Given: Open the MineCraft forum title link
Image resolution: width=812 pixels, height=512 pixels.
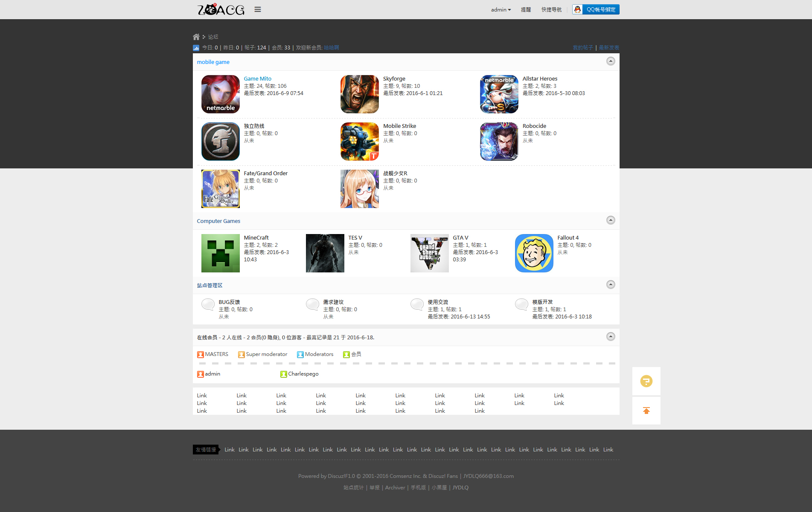Looking at the screenshot, I should tap(256, 238).
